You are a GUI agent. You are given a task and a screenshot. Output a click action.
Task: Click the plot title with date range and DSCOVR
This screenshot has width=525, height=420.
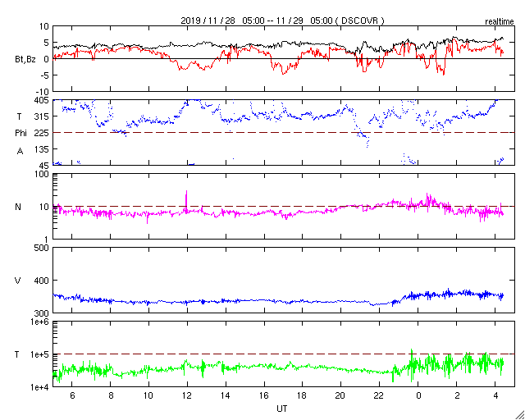coord(282,21)
